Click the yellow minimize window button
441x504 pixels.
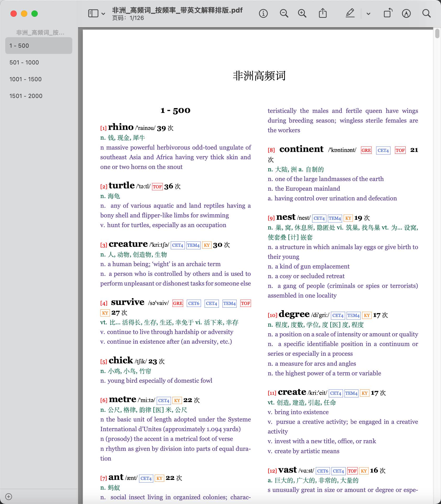click(x=24, y=14)
